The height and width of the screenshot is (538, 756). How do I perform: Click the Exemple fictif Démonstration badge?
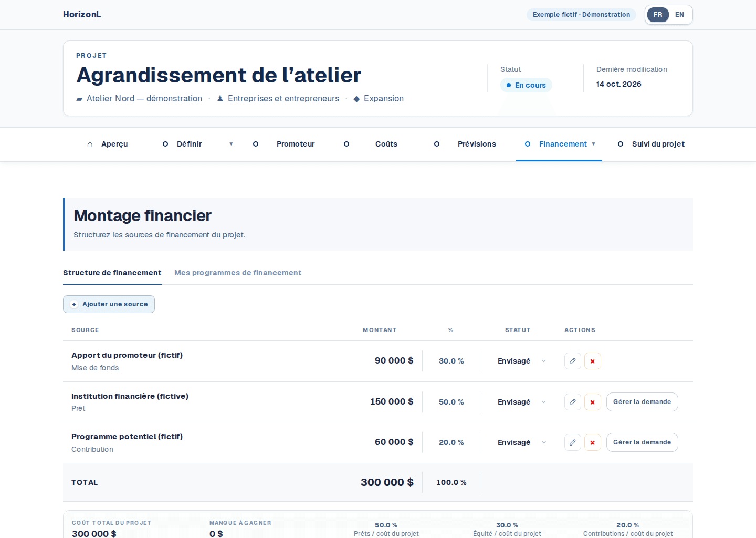coord(581,15)
